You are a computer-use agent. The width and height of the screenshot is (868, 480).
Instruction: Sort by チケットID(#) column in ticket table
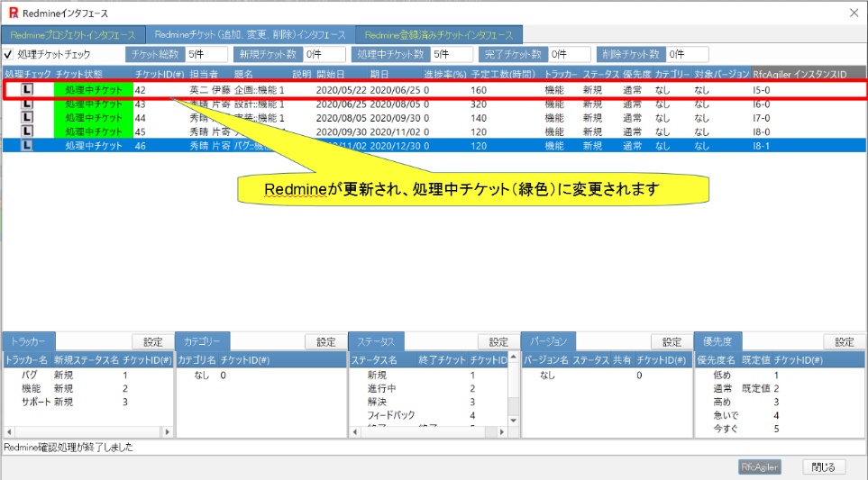click(160, 74)
